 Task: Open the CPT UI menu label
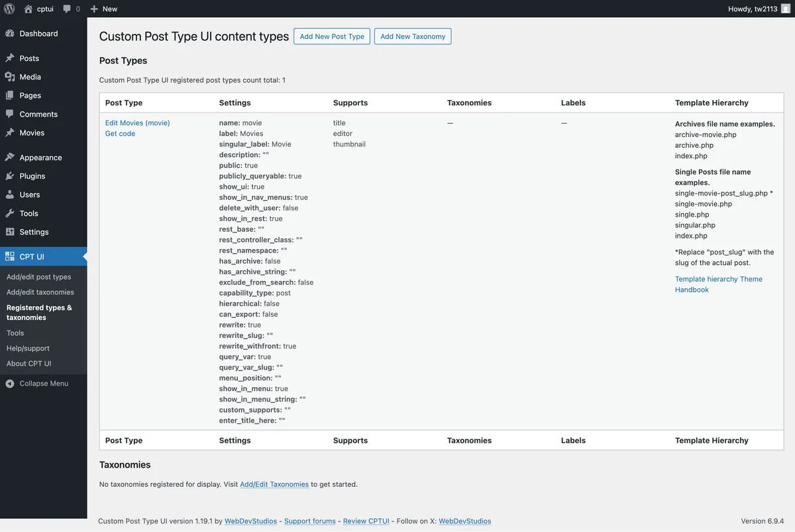[32, 256]
